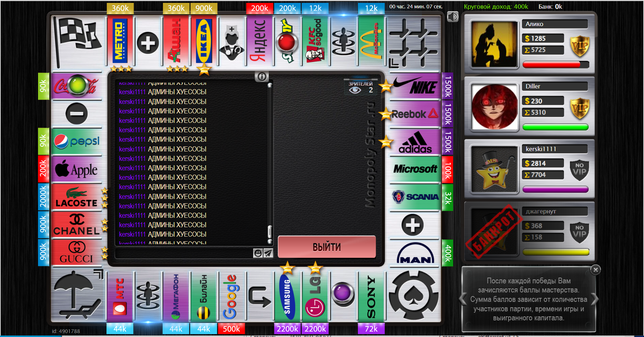Image resolution: width=644 pixels, height=337 pixels.
Task: Send the chat message with arrow icon
Action: pyautogui.click(x=268, y=253)
